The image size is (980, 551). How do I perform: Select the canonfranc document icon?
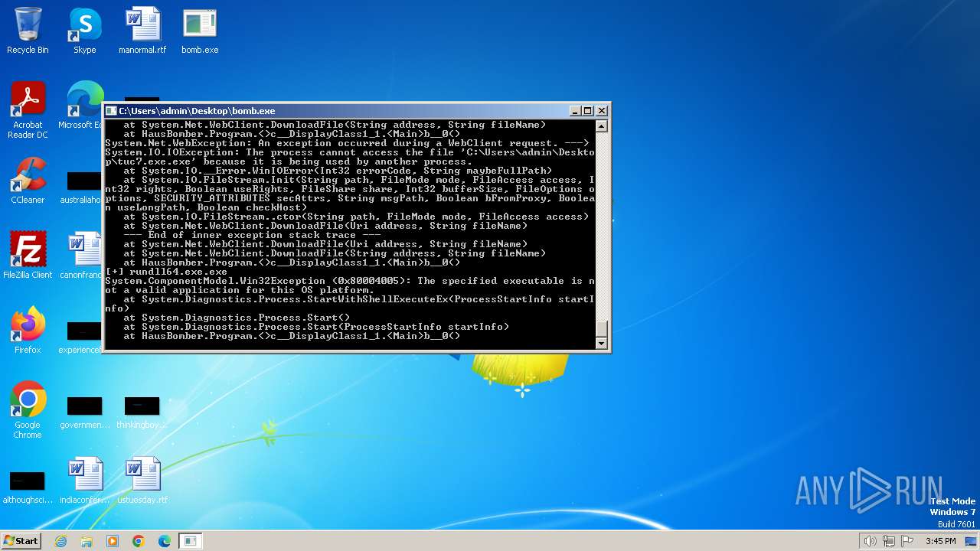coord(83,256)
